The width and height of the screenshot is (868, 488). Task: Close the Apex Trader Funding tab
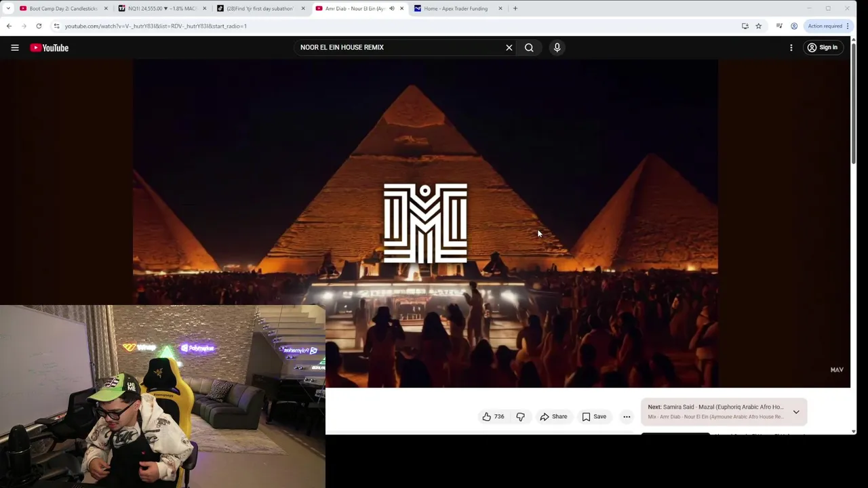click(500, 8)
